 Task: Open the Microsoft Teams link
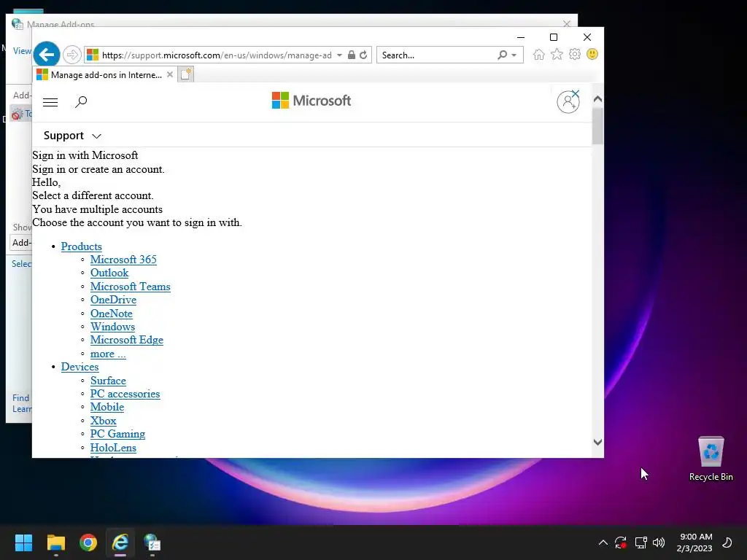[131, 286]
